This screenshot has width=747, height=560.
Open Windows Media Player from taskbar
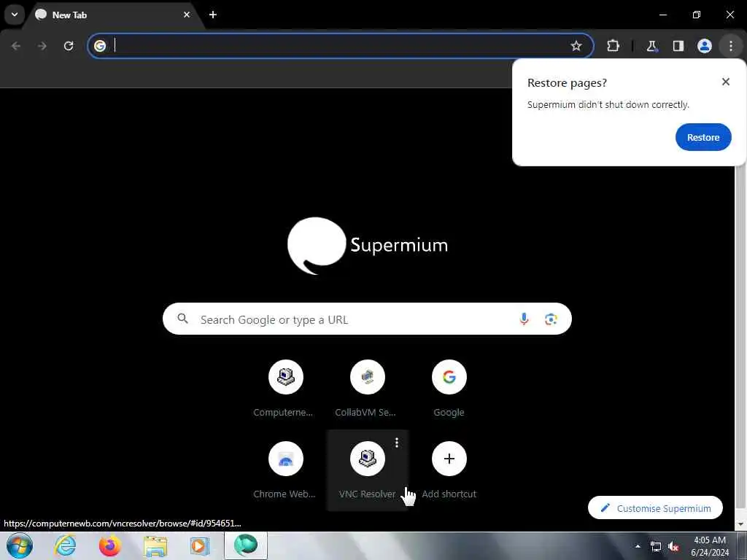pyautogui.click(x=200, y=546)
